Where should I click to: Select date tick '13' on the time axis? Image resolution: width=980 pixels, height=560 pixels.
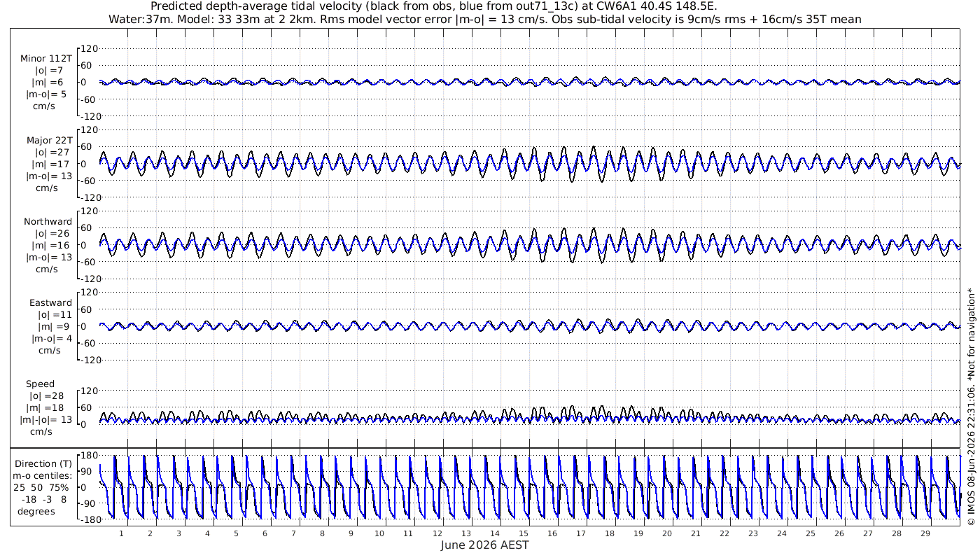point(466,533)
